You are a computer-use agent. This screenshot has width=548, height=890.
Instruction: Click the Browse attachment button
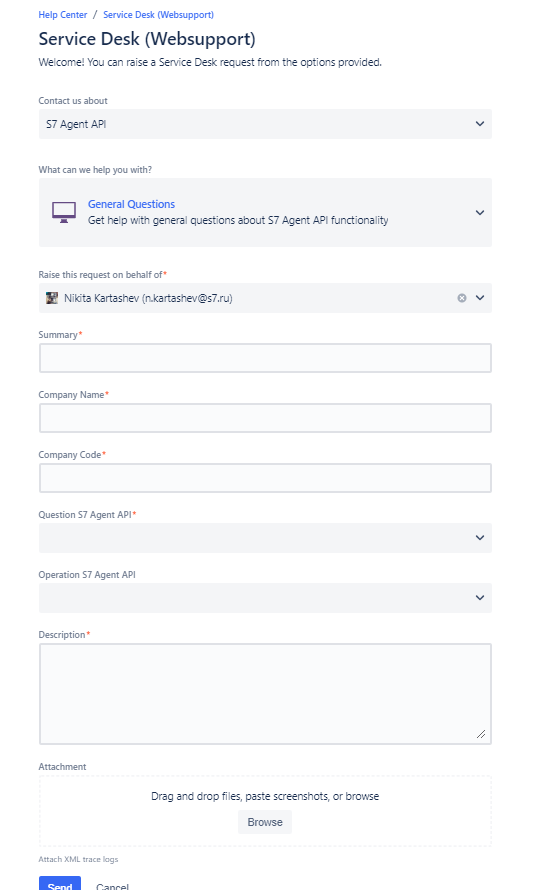pyautogui.click(x=265, y=822)
